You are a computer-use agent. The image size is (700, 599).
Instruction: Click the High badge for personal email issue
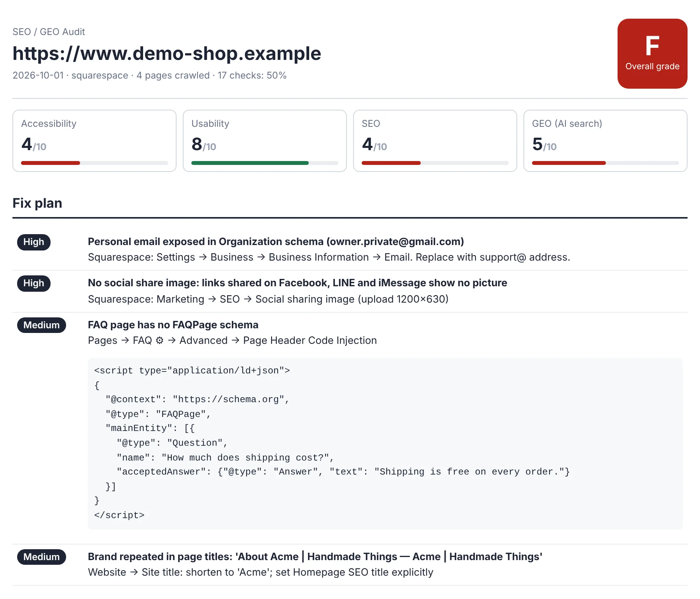click(x=34, y=242)
